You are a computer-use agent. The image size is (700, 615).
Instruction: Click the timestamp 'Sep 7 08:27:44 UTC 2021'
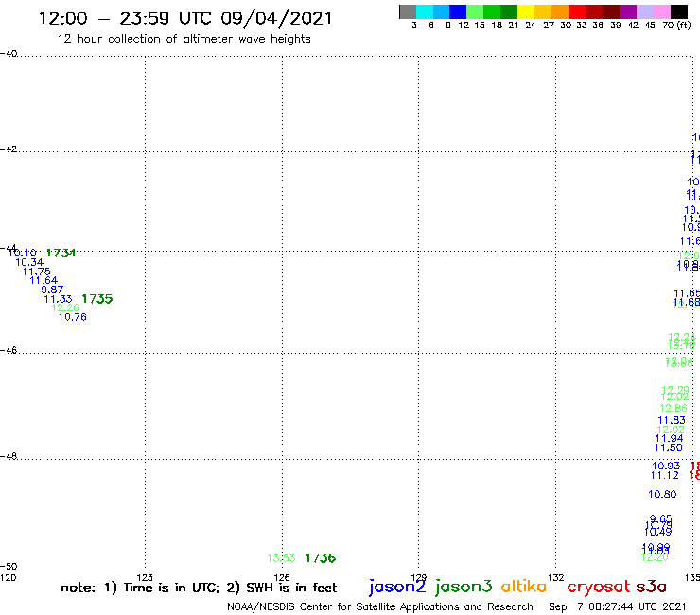[618, 606]
